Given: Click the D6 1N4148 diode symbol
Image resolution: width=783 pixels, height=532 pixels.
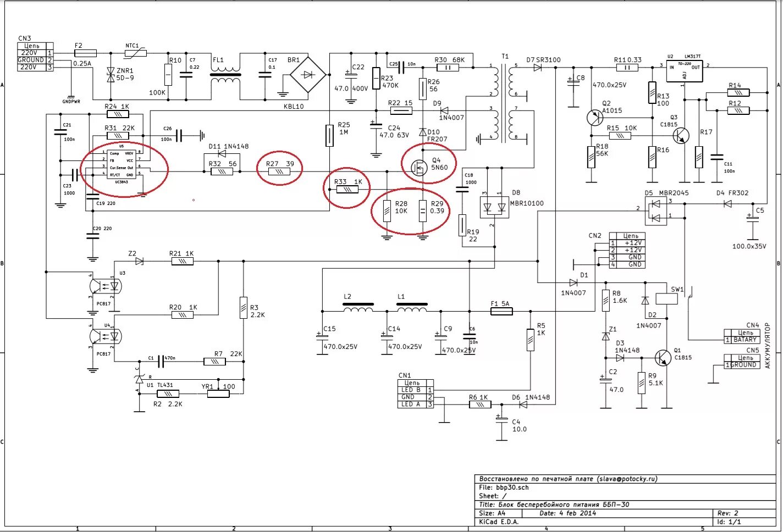Looking at the screenshot, I should (523, 404).
